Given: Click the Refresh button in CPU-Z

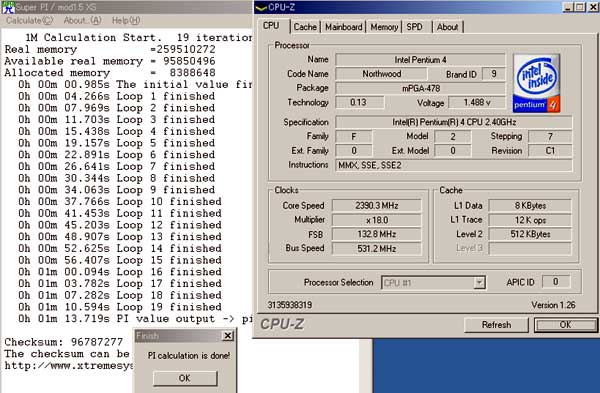Looking at the screenshot, I should 496,325.
